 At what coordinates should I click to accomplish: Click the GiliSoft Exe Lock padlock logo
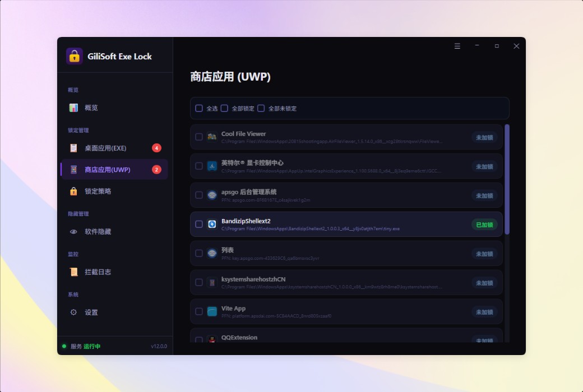pos(75,57)
